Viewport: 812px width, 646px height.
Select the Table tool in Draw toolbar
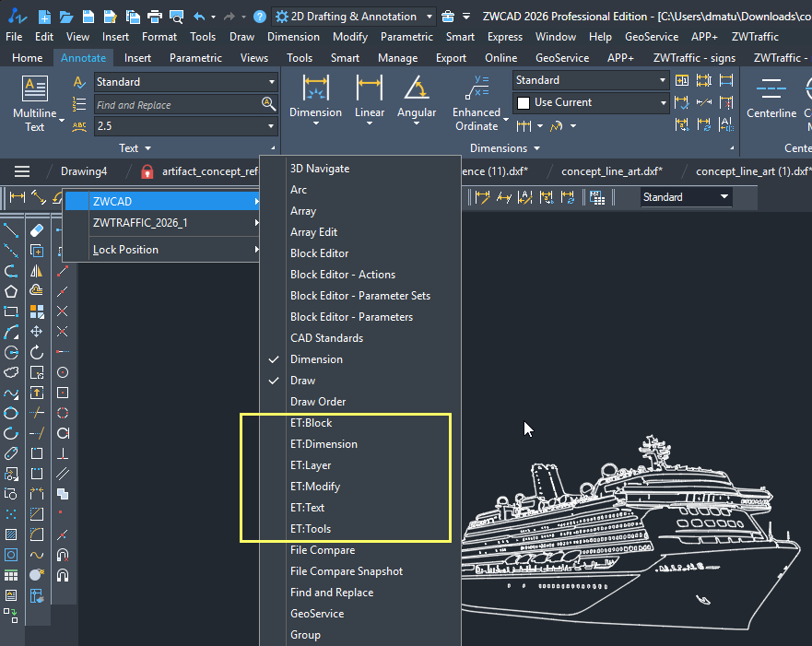(x=11, y=575)
